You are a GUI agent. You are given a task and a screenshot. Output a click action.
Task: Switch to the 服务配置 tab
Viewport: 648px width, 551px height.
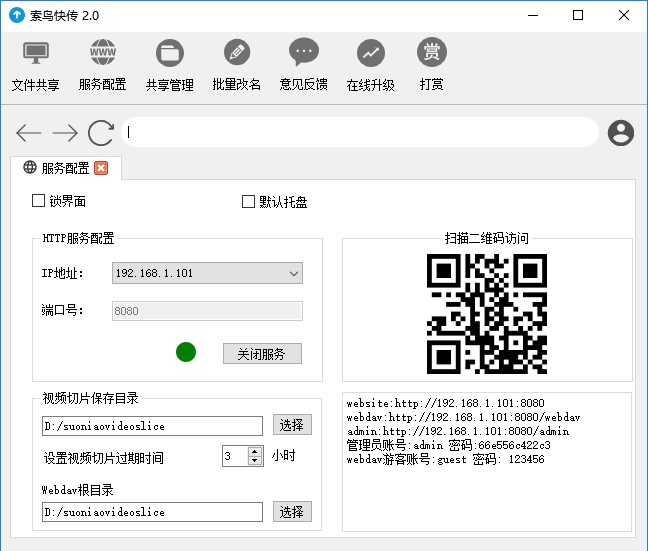(x=64, y=168)
